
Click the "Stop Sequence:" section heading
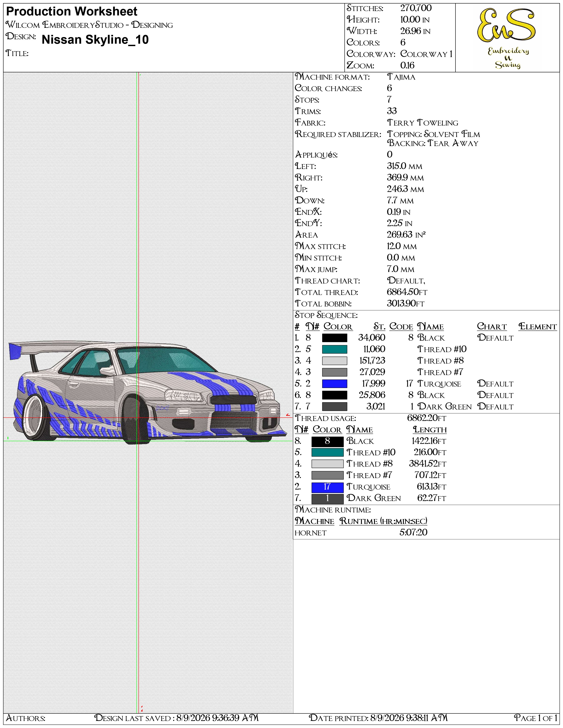click(326, 315)
